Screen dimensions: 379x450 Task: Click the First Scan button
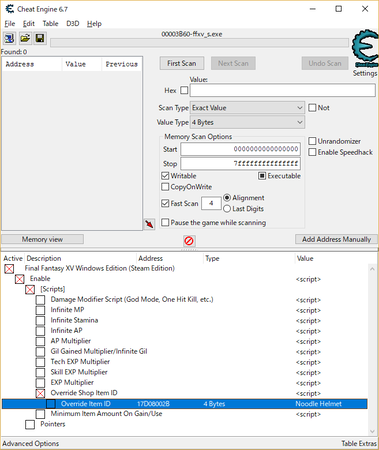(182, 63)
